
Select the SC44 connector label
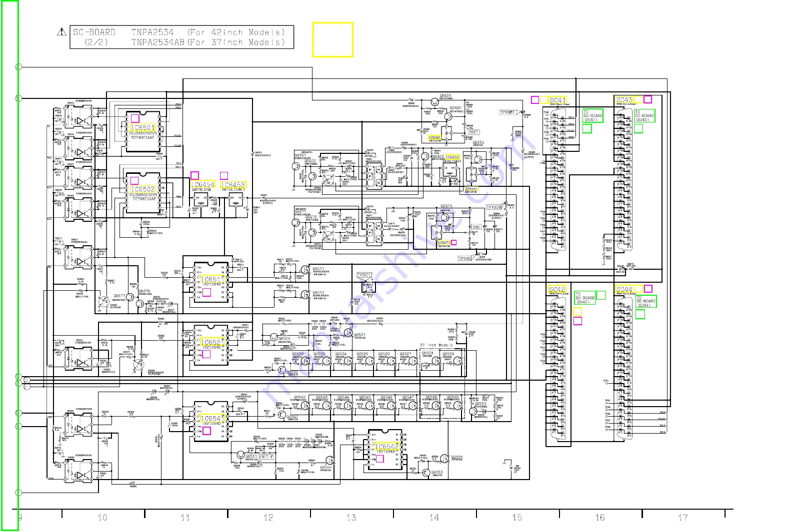click(624, 289)
